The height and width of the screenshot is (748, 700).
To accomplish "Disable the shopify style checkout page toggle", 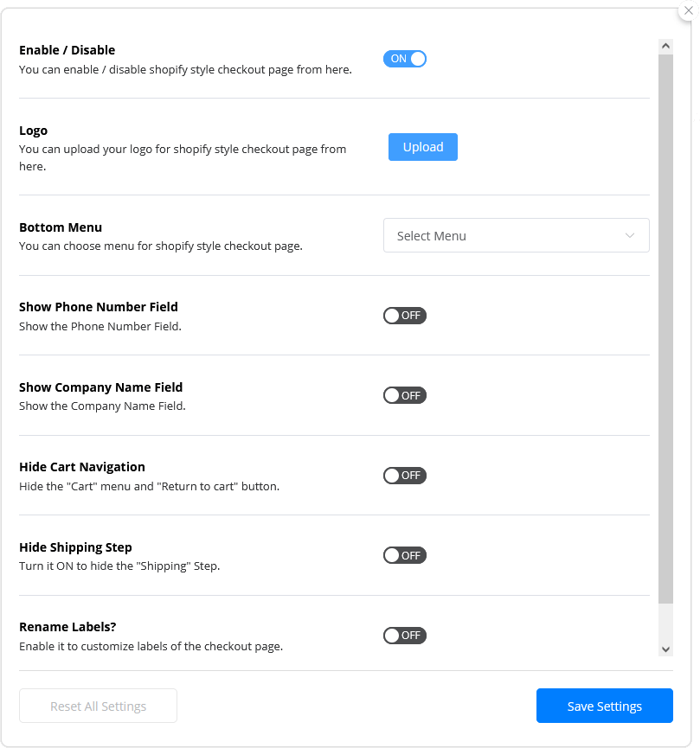I will coord(404,59).
